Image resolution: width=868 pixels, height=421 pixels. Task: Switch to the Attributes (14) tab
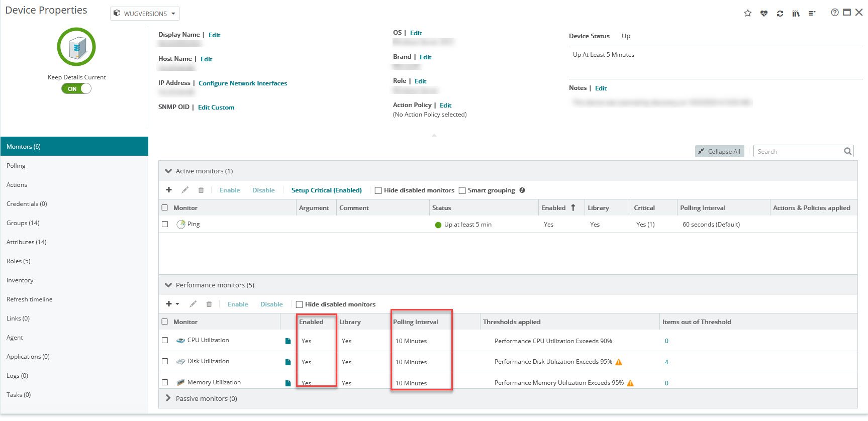click(x=74, y=242)
